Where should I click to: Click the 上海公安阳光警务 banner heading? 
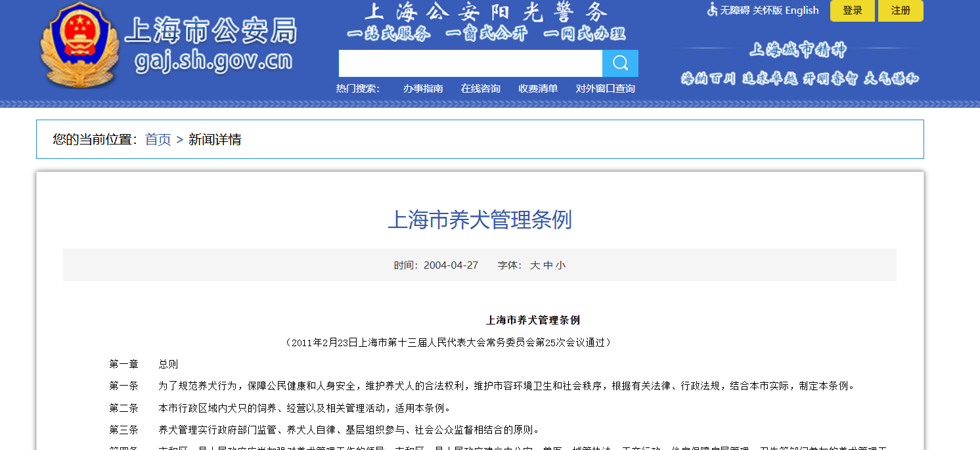coord(486,11)
